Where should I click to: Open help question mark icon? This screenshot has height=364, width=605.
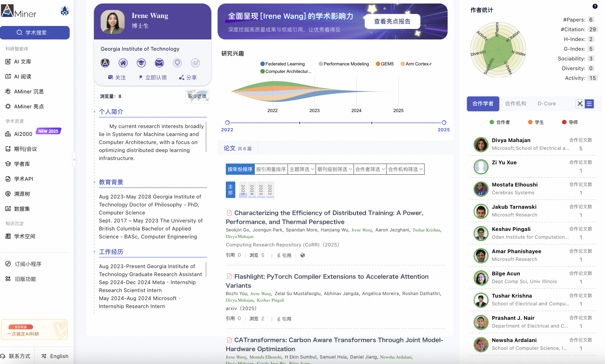595,6
